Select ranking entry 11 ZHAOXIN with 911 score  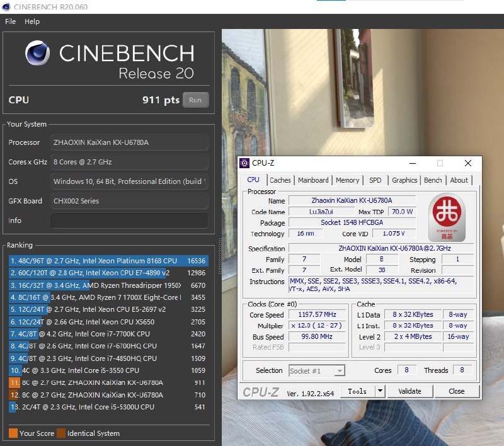tap(108, 383)
